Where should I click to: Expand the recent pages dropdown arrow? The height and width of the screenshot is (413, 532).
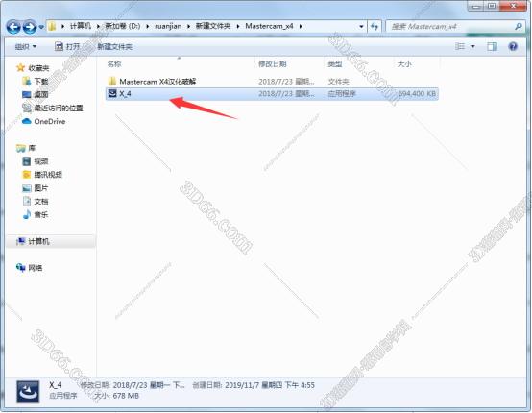(41, 27)
